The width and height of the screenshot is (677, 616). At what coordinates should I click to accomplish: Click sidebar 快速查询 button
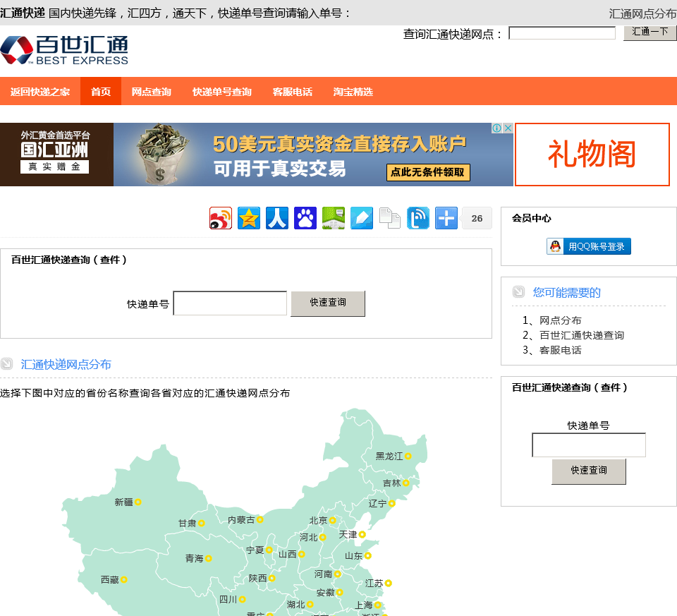[589, 471]
